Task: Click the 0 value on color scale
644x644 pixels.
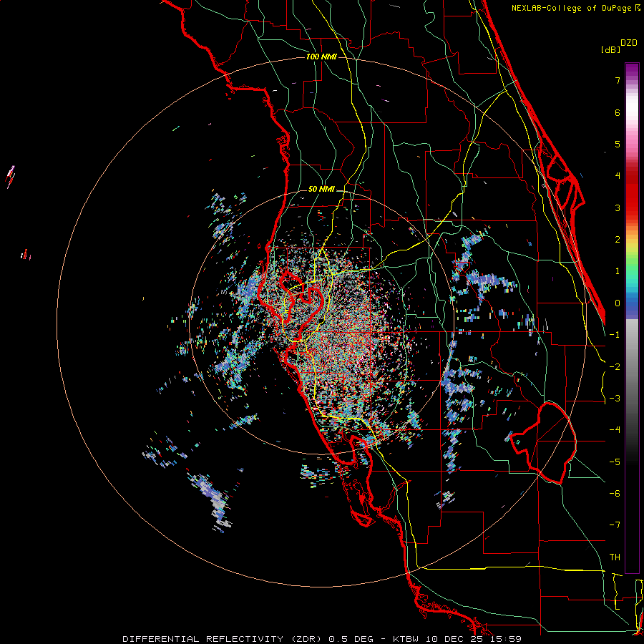Action: pyautogui.click(x=618, y=303)
